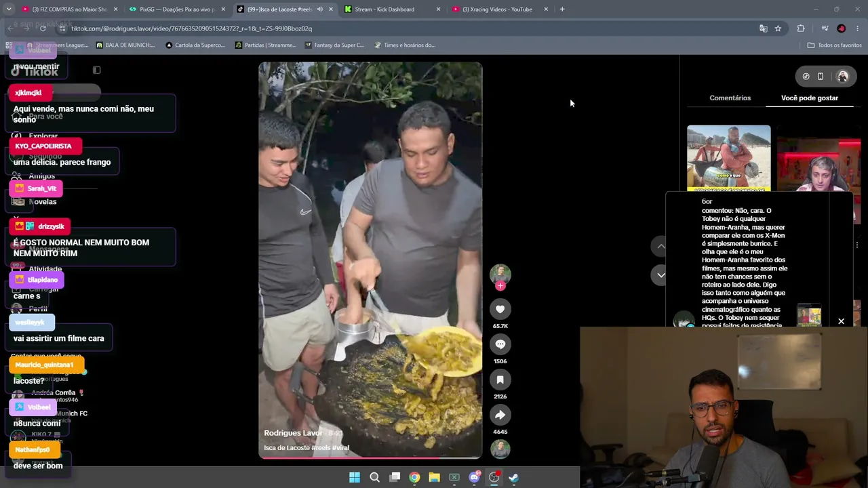
Task: Open the Chrome profile avatar
Action: coord(842,28)
